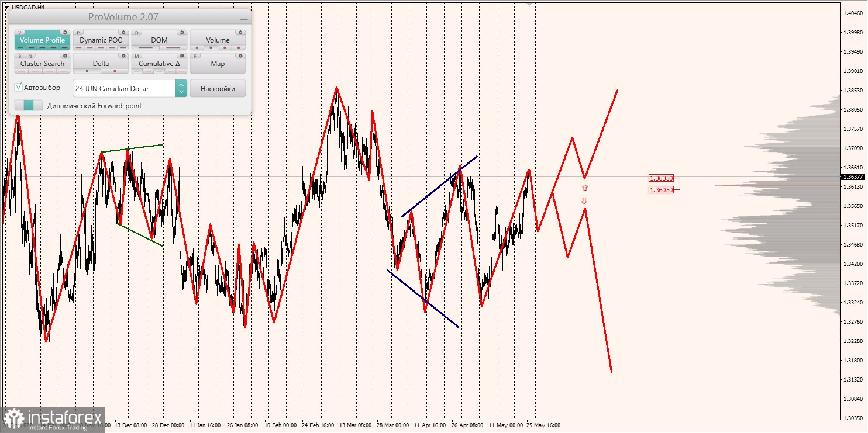Open Dynamic POC gear settings

coord(123,32)
